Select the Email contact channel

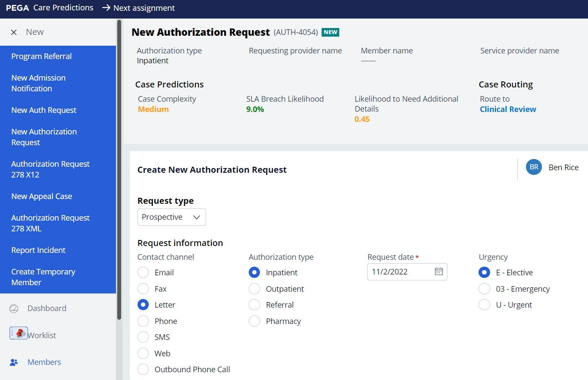(143, 273)
